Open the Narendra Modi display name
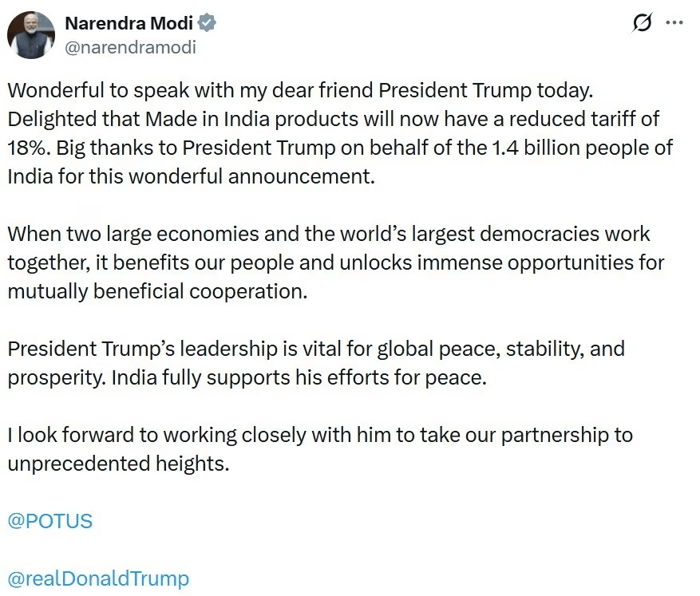The height and width of the screenshot is (596, 700). (x=129, y=24)
